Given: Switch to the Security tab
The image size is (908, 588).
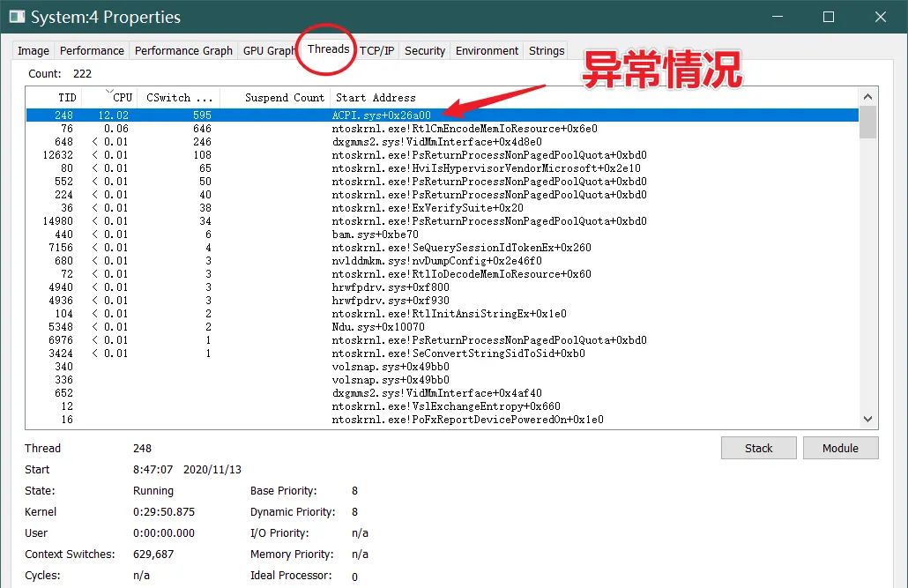Looking at the screenshot, I should point(424,50).
